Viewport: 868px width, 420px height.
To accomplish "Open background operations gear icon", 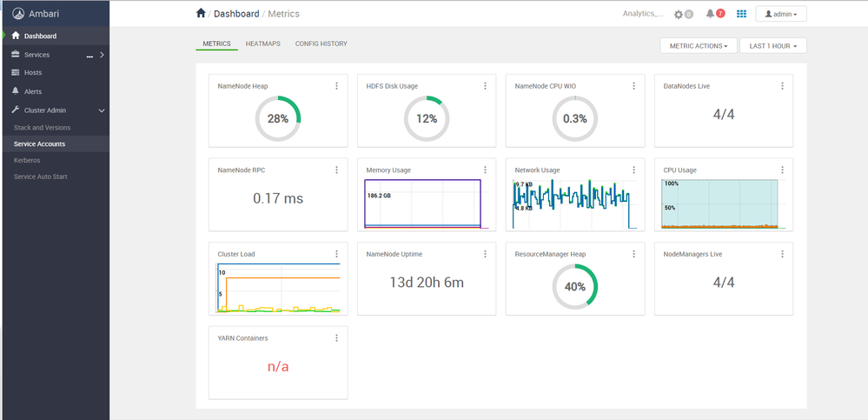I will pyautogui.click(x=678, y=15).
